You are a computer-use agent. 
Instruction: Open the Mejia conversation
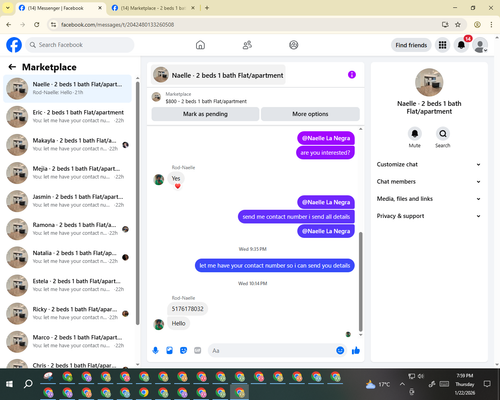pyautogui.click(x=68, y=173)
